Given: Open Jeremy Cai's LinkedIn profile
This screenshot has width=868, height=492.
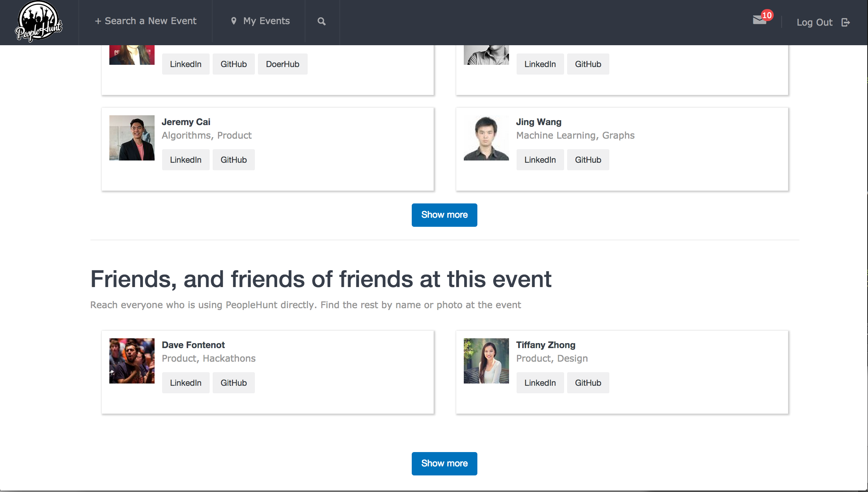Looking at the screenshot, I should tap(186, 160).
